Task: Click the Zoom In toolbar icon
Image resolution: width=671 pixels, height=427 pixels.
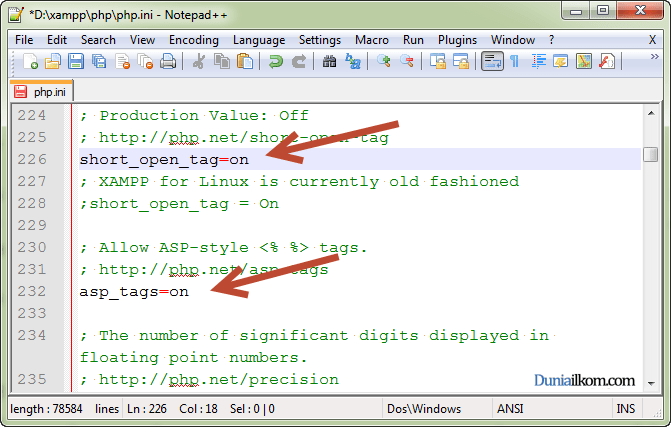Action: pyautogui.click(x=385, y=62)
